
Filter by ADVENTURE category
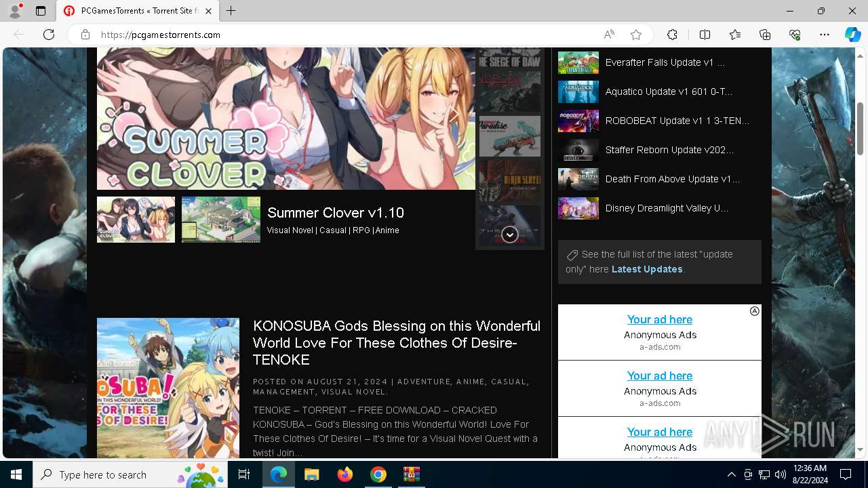(424, 382)
